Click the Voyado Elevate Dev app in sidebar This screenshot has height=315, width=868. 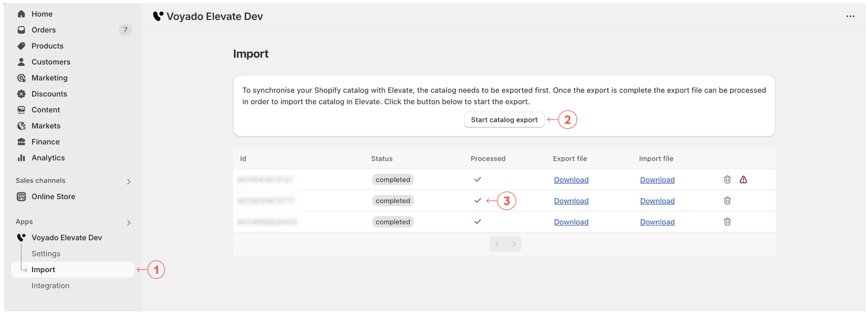click(x=66, y=238)
